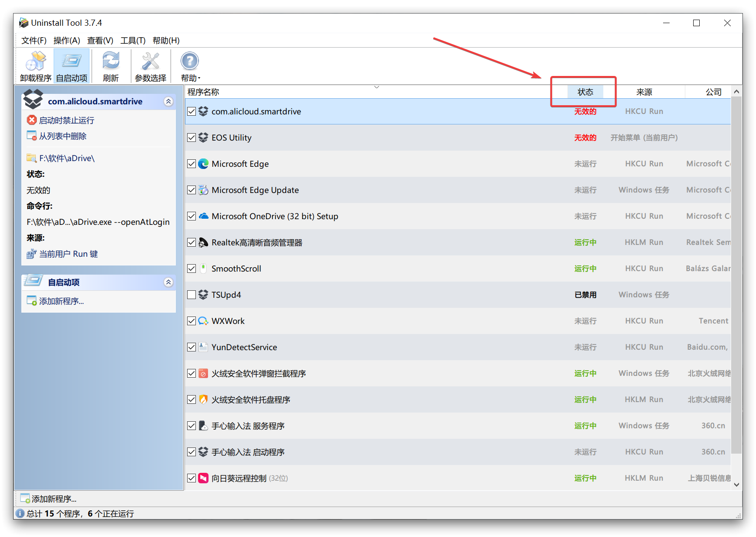The width and height of the screenshot is (756, 537).
Task: Click the scrollbar down arrow
Action: point(736,485)
